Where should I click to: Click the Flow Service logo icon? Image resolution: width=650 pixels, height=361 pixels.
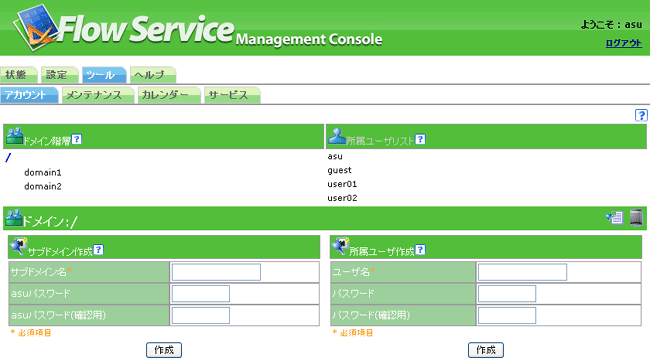coord(36,27)
